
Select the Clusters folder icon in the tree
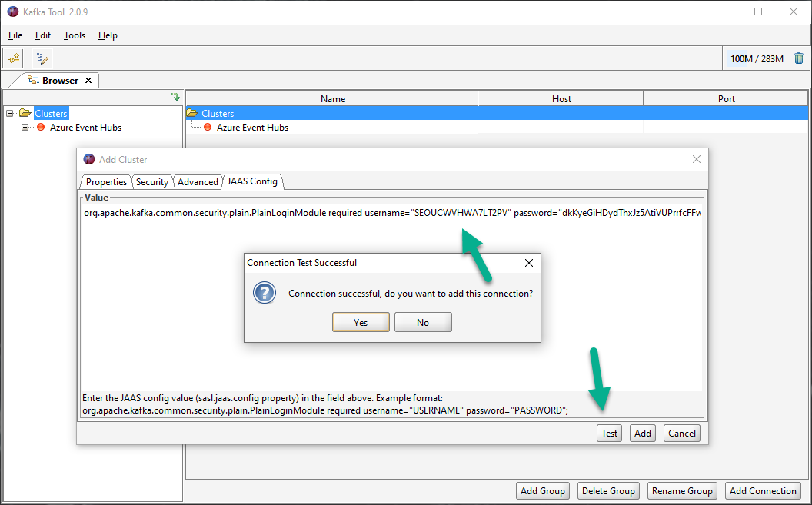click(x=25, y=113)
